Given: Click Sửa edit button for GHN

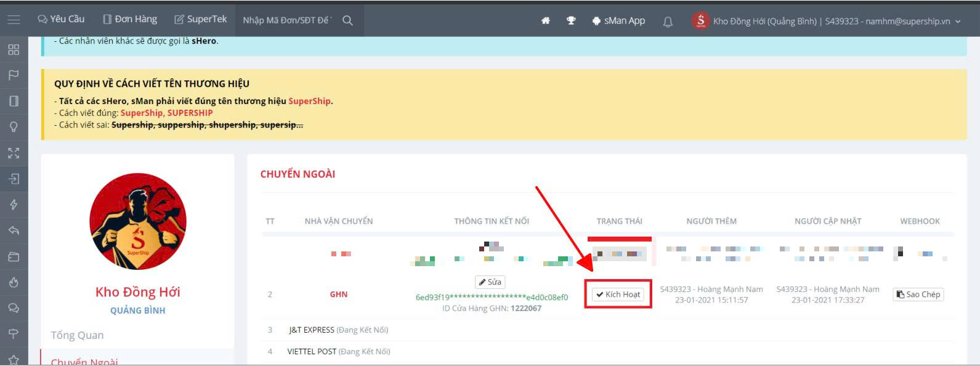Looking at the screenshot, I should 490,282.
